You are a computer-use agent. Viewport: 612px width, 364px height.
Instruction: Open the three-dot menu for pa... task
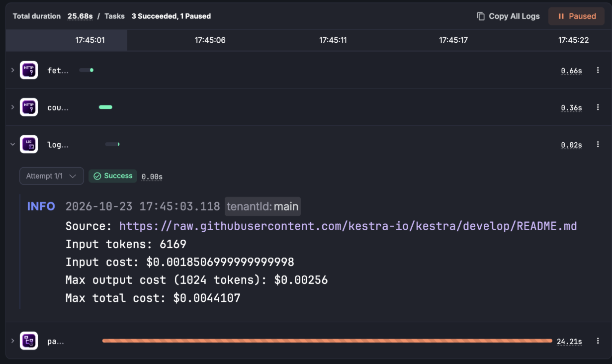click(x=598, y=341)
